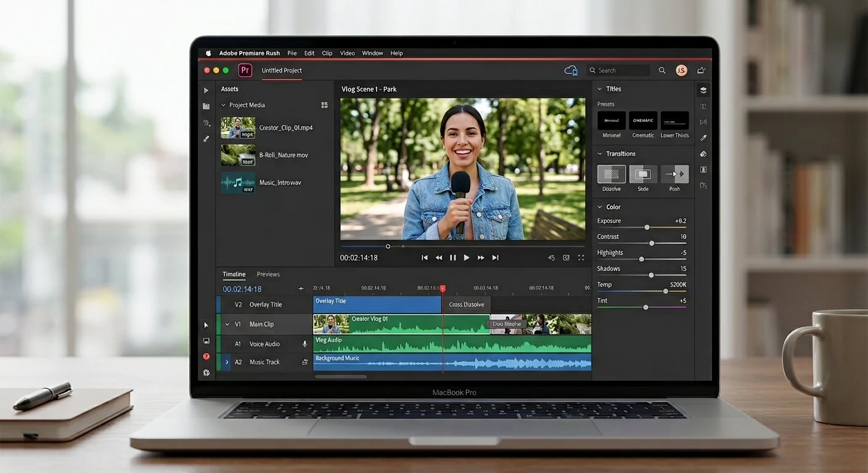Click the Exposure slider handle

click(647, 227)
